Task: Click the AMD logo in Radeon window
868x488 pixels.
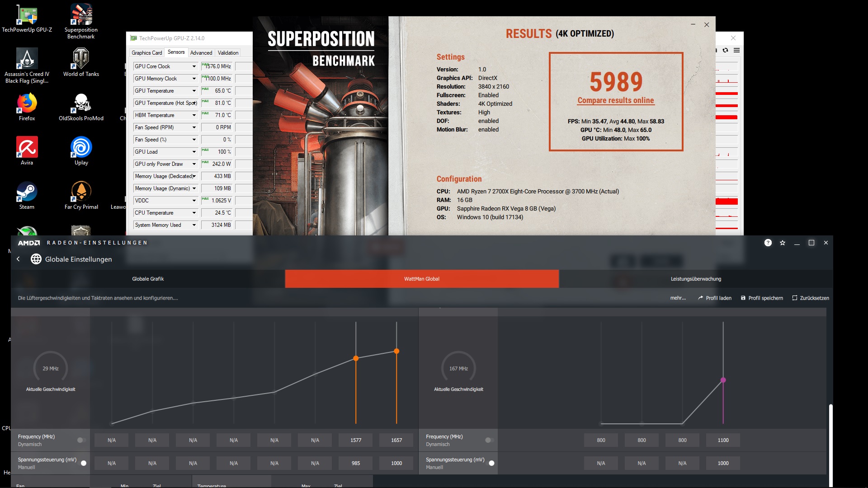Action: tap(29, 243)
